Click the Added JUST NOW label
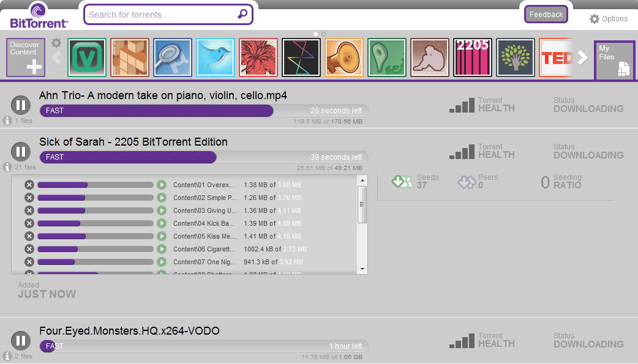Screen dimensions: 638x364 [x=47, y=291]
